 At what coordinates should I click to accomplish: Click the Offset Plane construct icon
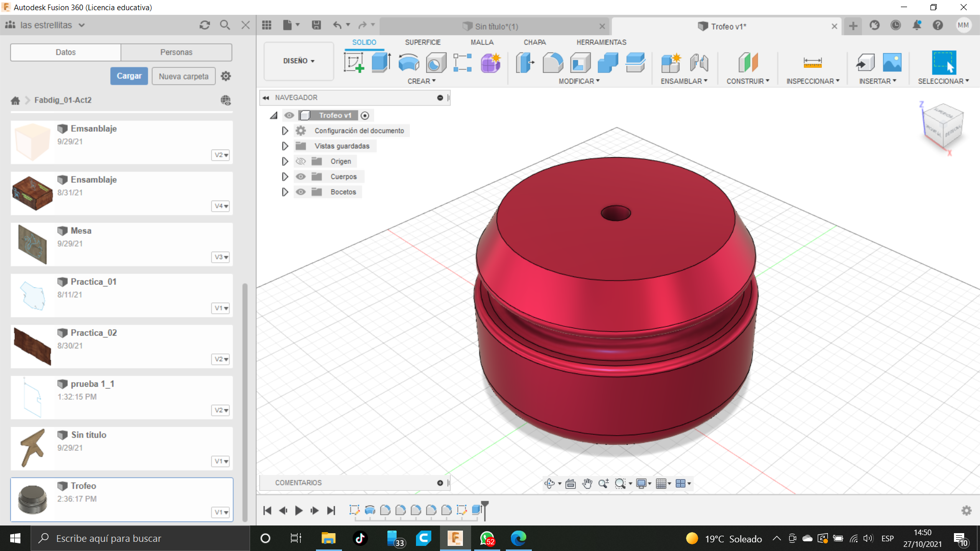click(748, 63)
